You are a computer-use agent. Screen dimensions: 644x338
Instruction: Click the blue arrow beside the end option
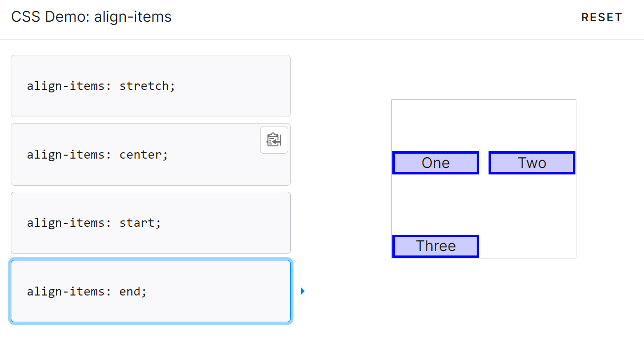pyautogui.click(x=303, y=291)
